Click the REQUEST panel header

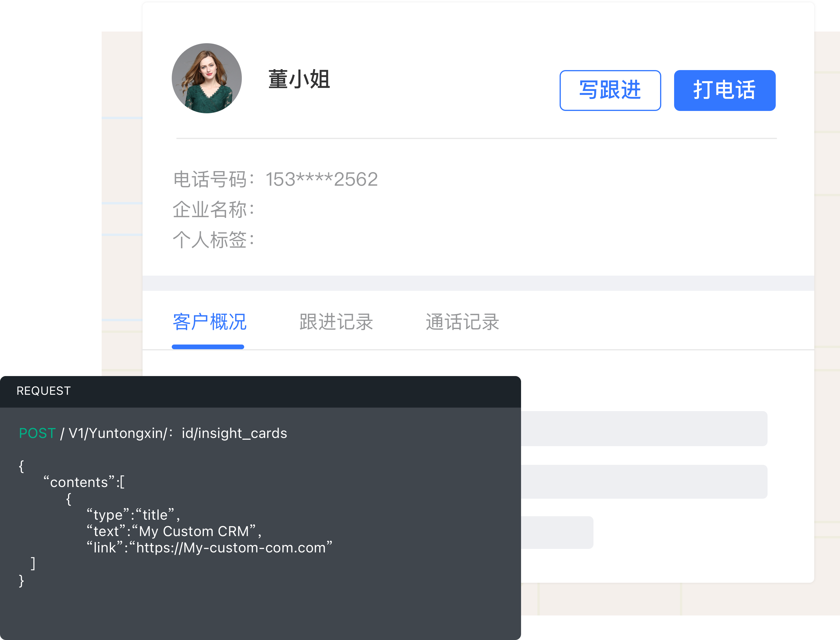point(43,390)
